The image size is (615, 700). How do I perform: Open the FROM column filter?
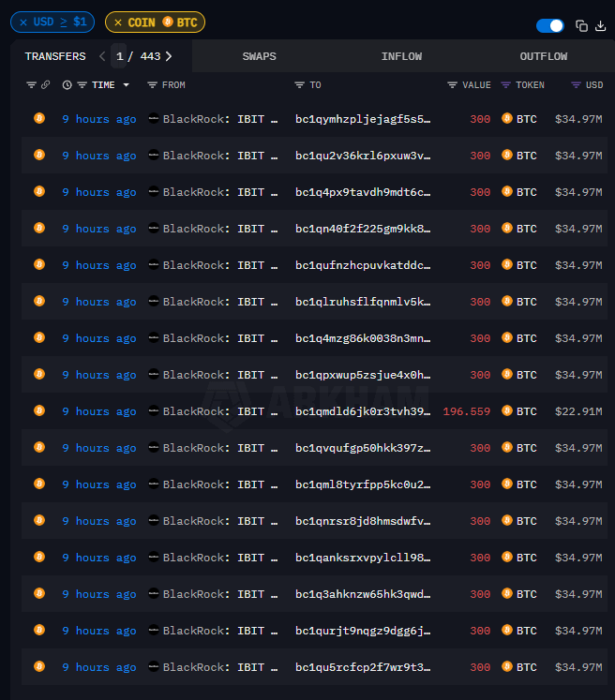(152, 85)
